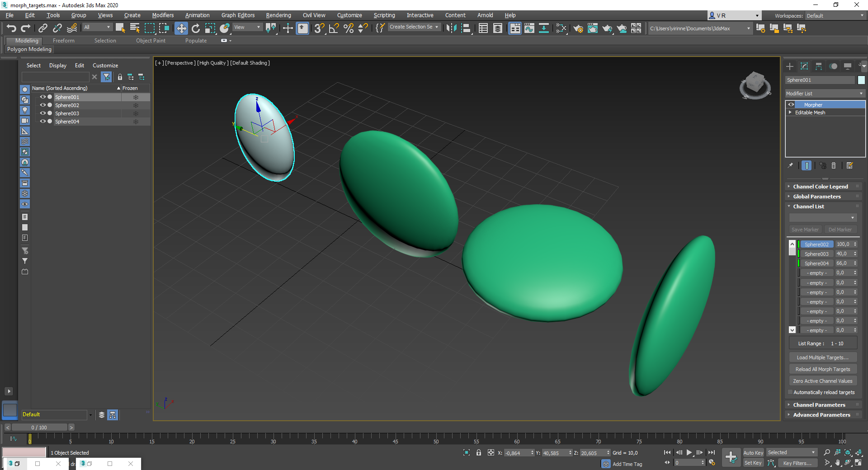Open the Mirror tool
868x470 pixels.
451,28
